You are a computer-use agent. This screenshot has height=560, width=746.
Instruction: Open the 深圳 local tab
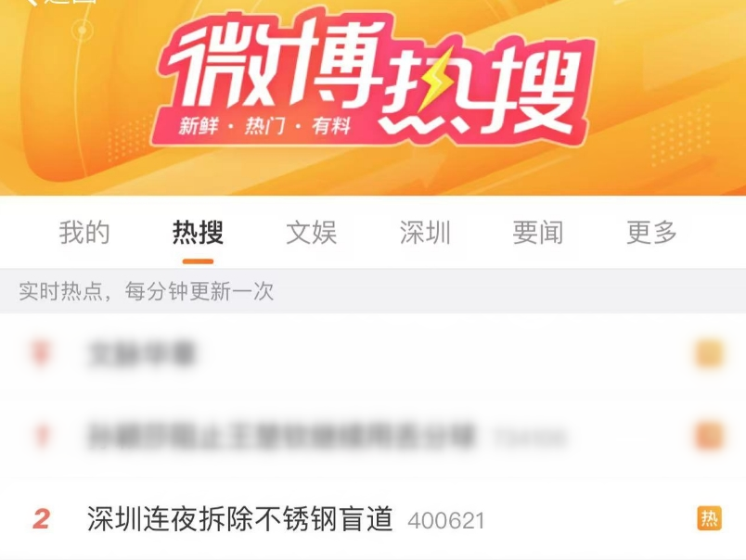click(x=425, y=233)
